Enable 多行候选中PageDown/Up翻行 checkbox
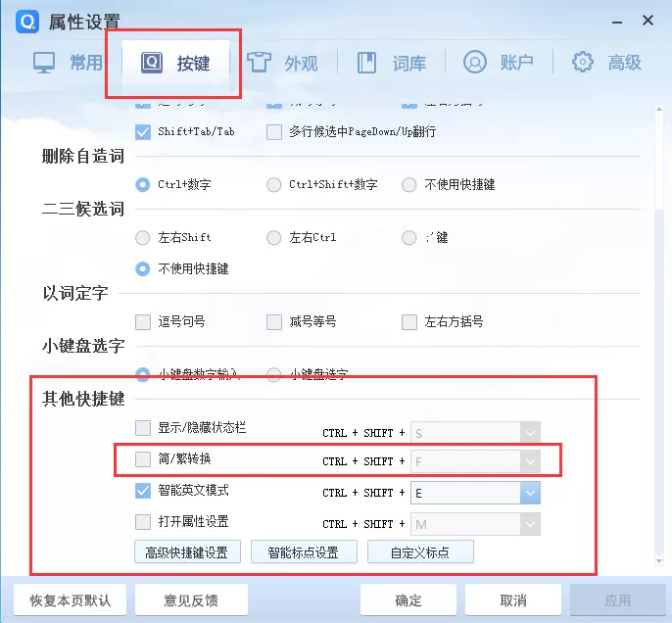Screen dimensions: 672x623 274,132
